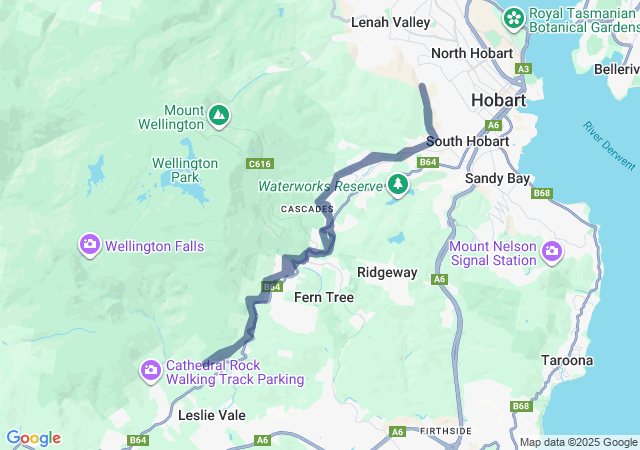
Task: Select the Waterworks Reserve tree icon
Action: [398, 185]
